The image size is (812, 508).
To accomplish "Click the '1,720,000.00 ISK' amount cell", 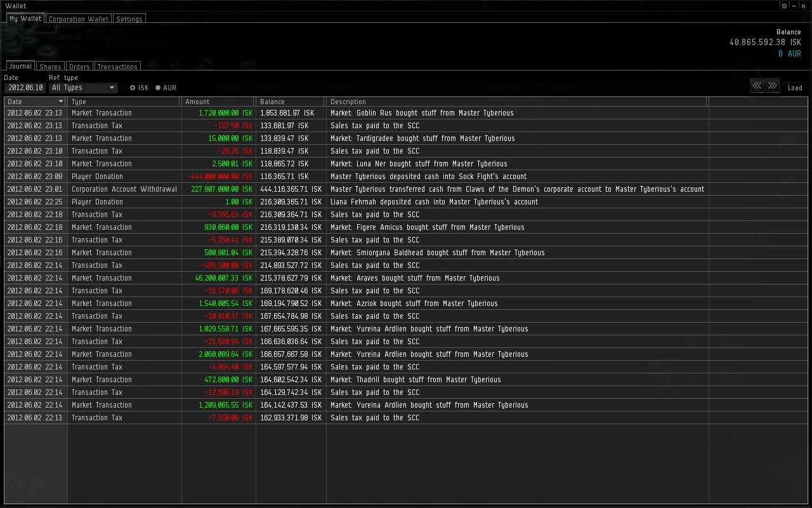I will [225, 113].
